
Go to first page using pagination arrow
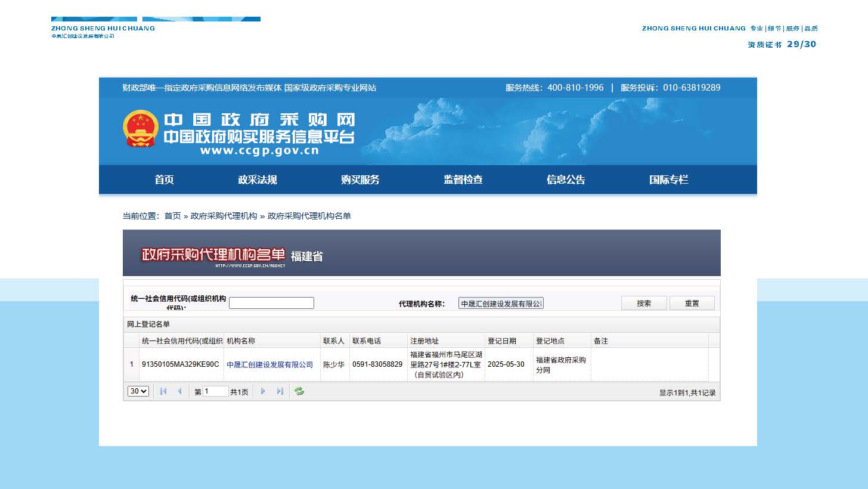pos(163,391)
